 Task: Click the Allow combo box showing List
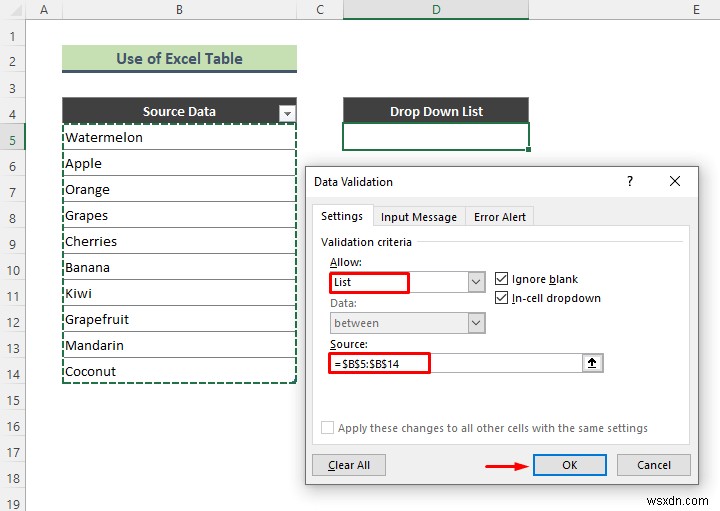407,282
